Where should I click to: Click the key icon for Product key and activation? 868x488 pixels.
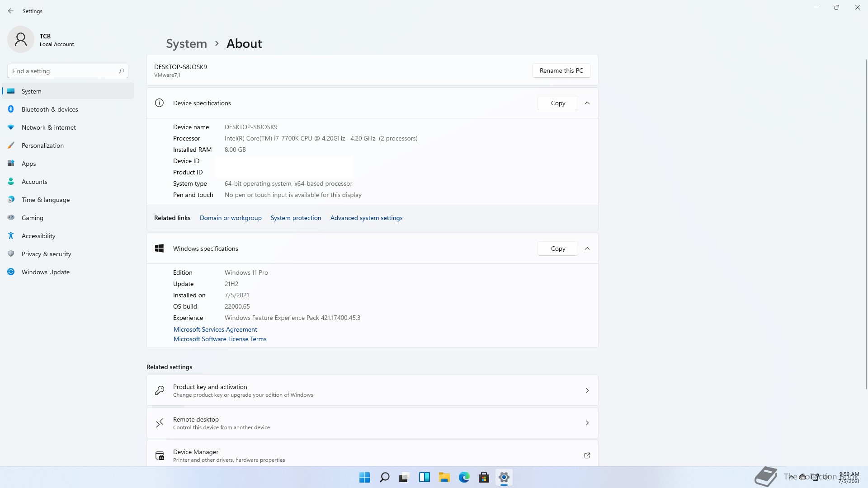click(x=160, y=390)
